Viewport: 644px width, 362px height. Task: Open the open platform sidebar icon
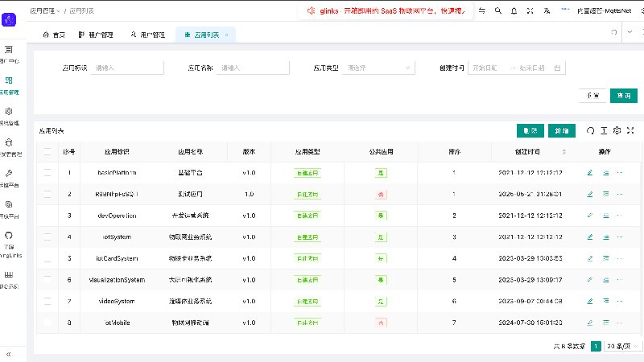click(x=9, y=204)
